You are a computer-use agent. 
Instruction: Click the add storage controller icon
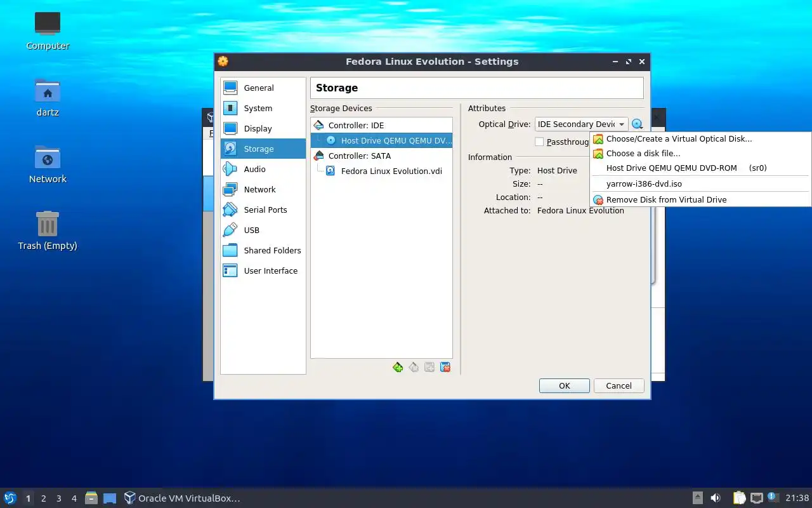[398, 367]
